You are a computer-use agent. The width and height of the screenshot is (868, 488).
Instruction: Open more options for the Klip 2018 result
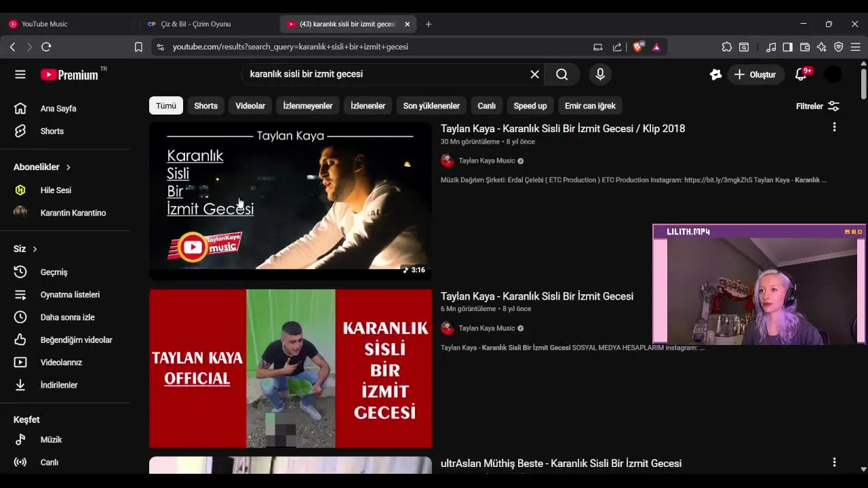pyautogui.click(x=834, y=127)
